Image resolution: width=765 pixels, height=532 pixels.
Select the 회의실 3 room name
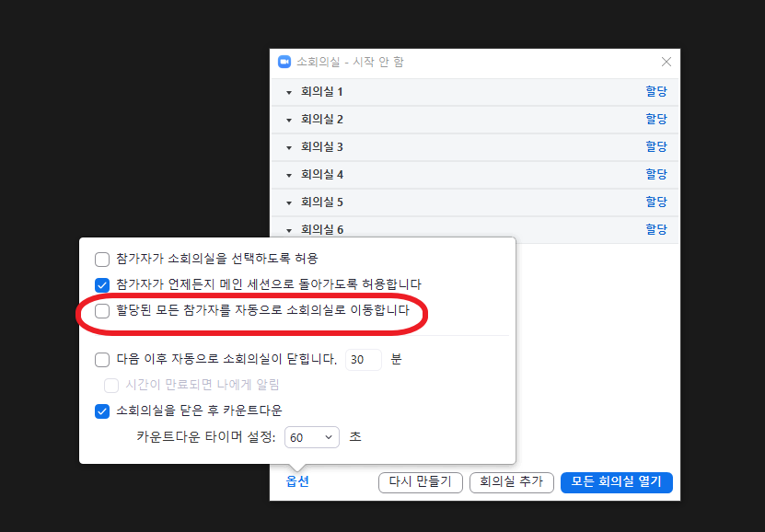tap(322, 146)
